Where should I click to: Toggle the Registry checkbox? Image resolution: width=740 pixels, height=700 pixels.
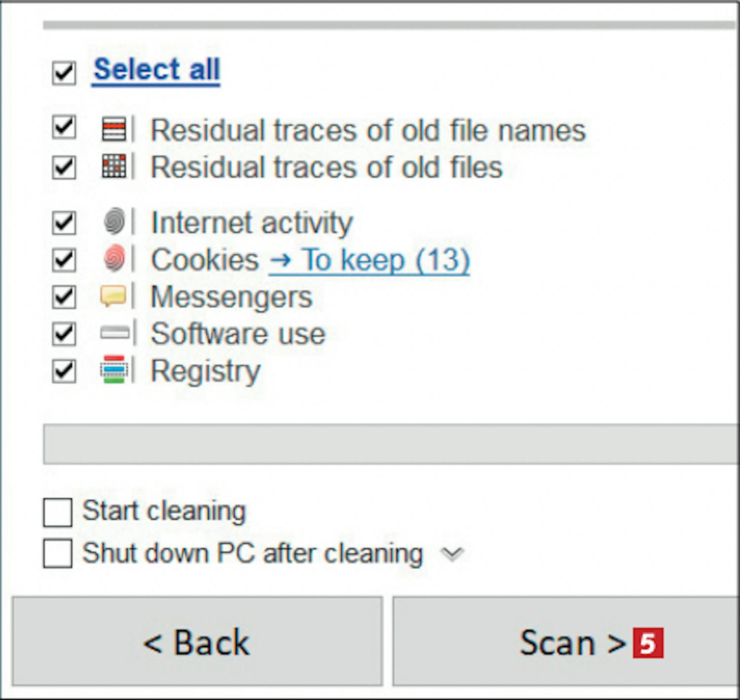point(64,371)
